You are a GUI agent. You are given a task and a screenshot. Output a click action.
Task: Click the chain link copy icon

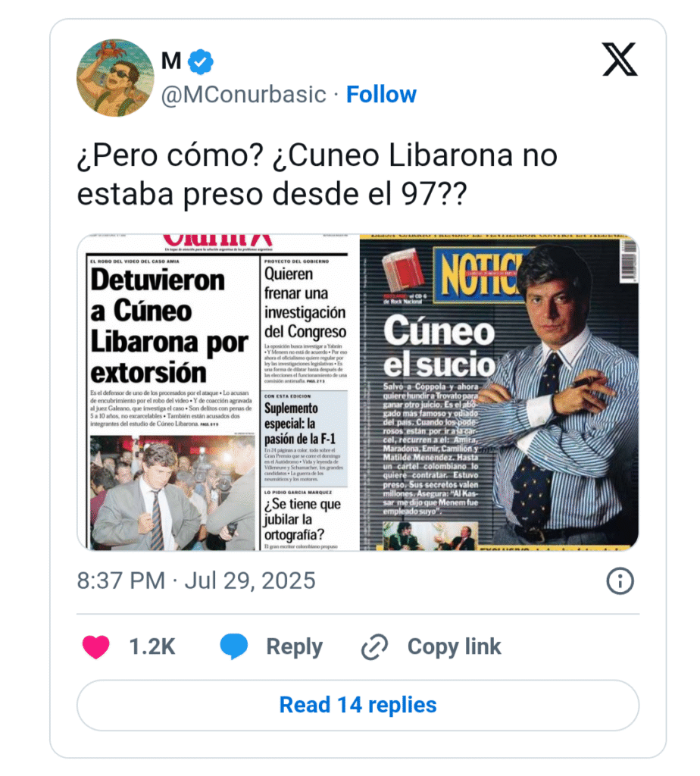pyautogui.click(x=374, y=647)
